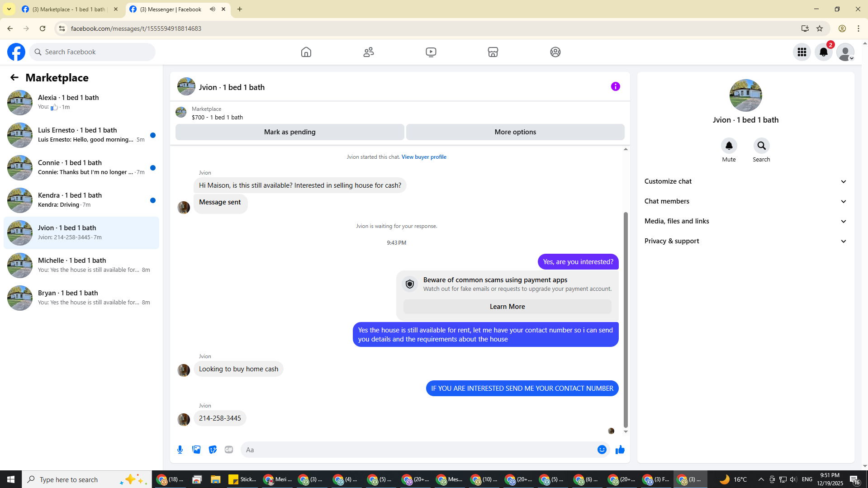Open a new browser tab
The width and height of the screenshot is (868, 488).
(240, 9)
